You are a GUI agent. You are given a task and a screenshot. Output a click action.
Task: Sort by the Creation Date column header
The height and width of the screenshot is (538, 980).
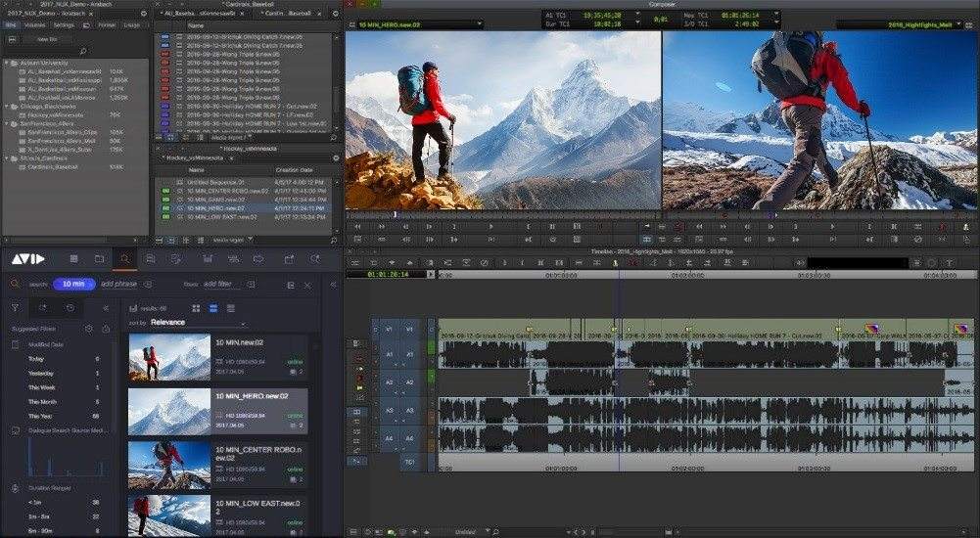294,170
